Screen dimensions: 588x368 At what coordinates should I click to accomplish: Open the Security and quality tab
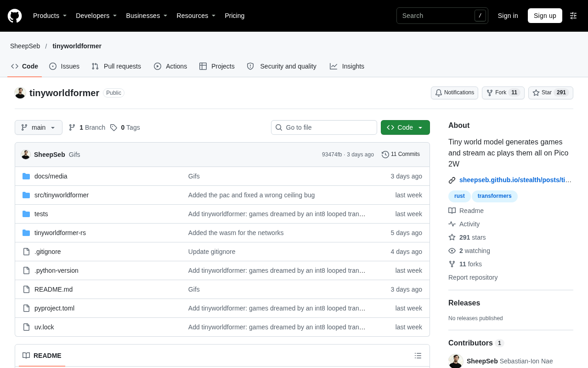[x=282, y=66]
